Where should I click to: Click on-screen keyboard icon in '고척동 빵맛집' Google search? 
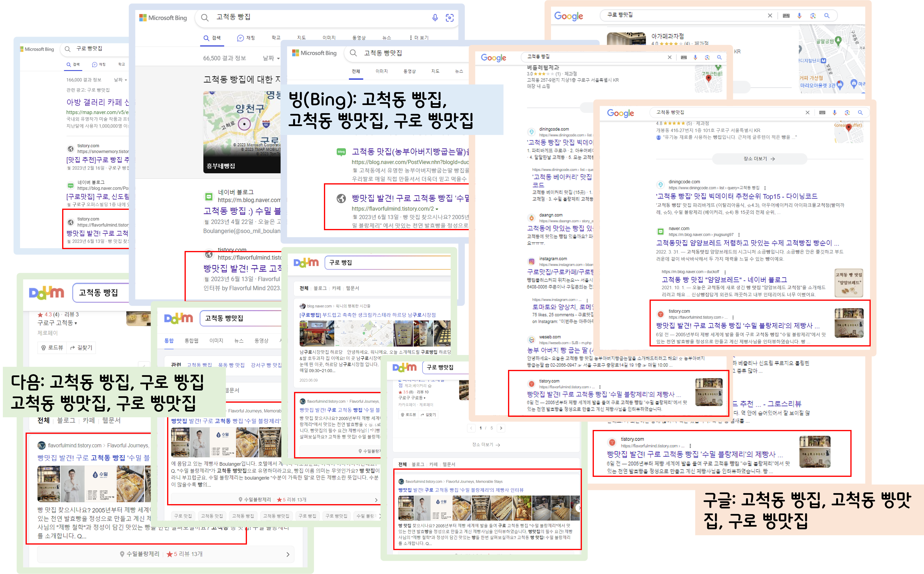(x=822, y=112)
